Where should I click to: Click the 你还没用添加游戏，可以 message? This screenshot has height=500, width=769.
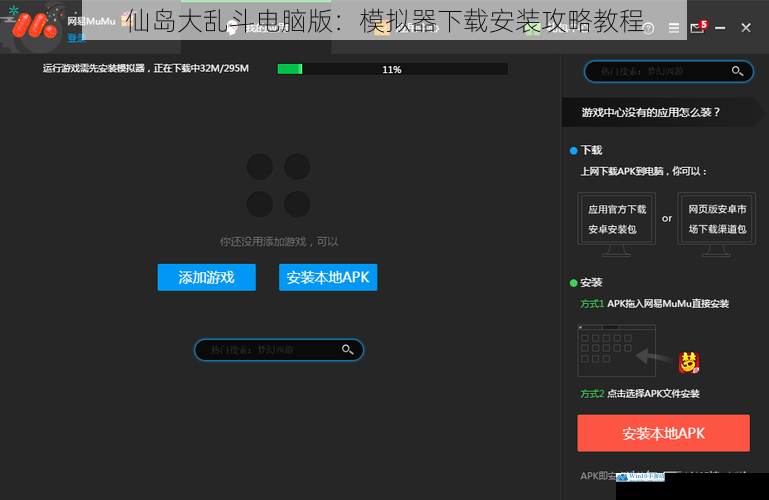pos(279,242)
